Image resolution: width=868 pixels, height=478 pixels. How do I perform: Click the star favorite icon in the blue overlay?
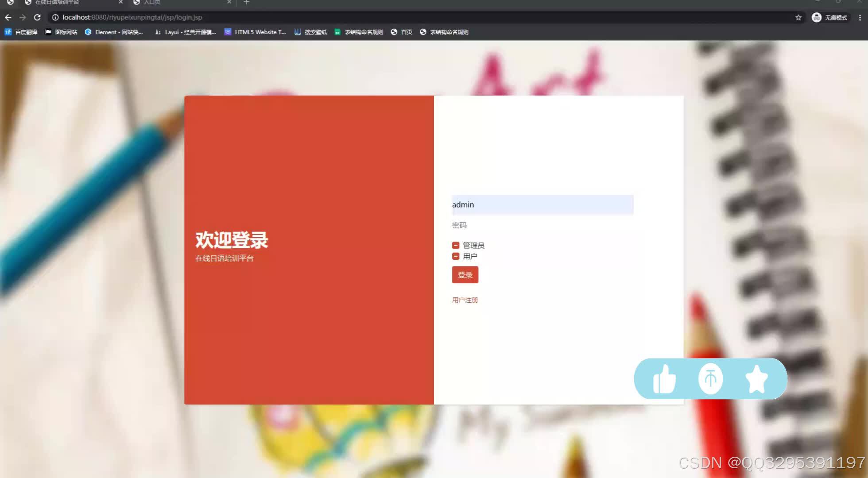coord(756,379)
